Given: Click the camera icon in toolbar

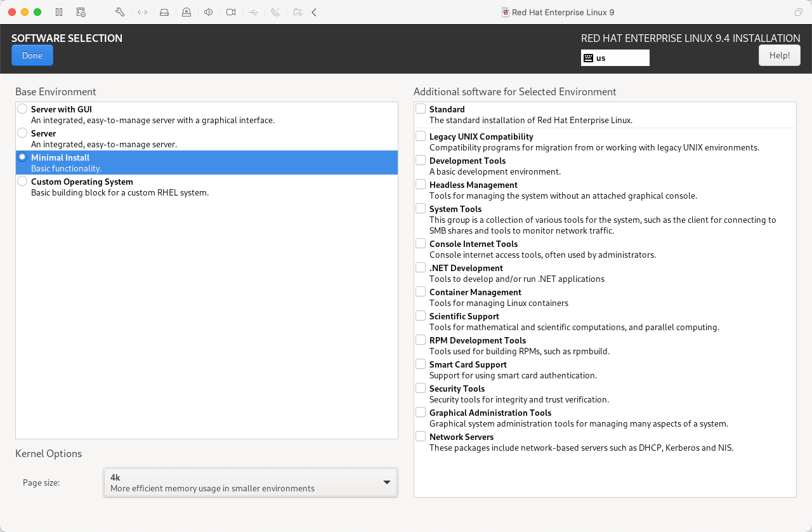Looking at the screenshot, I should pos(231,12).
